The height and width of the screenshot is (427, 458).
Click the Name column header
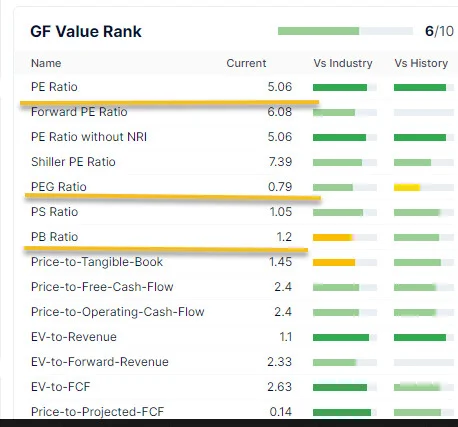pos(46,63)
